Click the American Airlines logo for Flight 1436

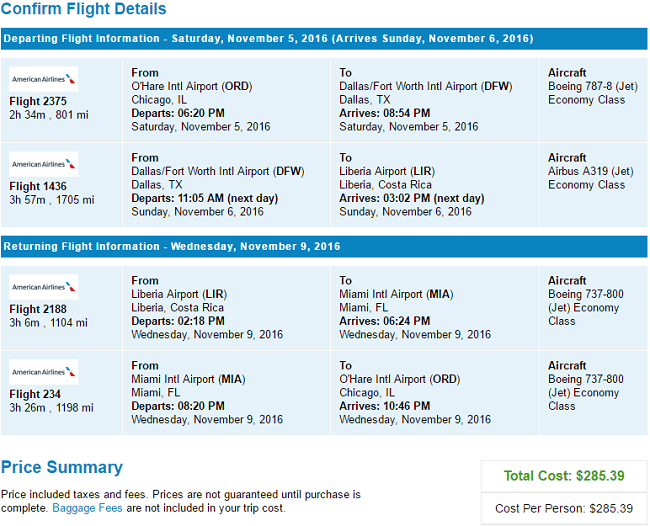(44, 164)
